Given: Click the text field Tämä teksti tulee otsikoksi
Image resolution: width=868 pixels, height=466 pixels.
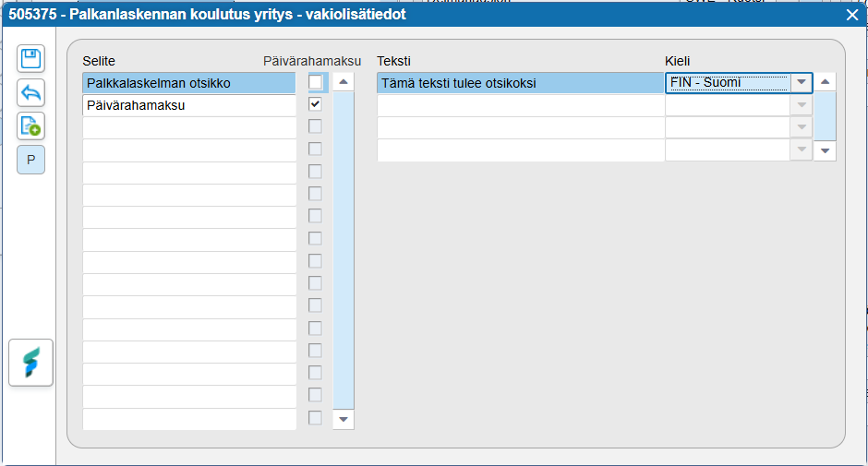Looking at the screenshot, I should tap(521, 83).
